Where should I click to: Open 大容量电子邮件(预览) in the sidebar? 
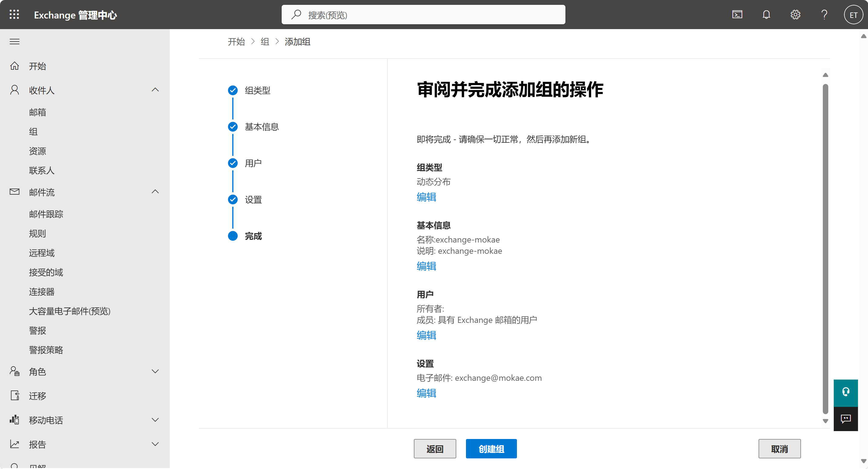click(x=70, y=311)
